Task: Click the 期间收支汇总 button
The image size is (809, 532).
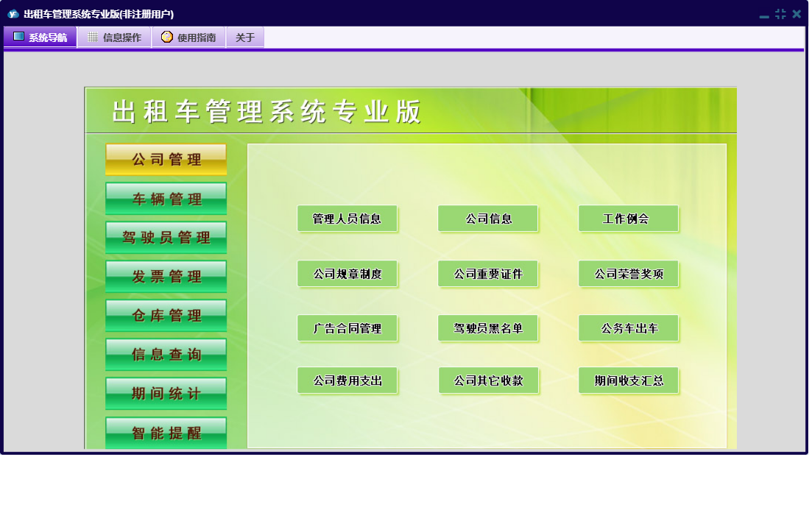Action: (x=629, y=380)
